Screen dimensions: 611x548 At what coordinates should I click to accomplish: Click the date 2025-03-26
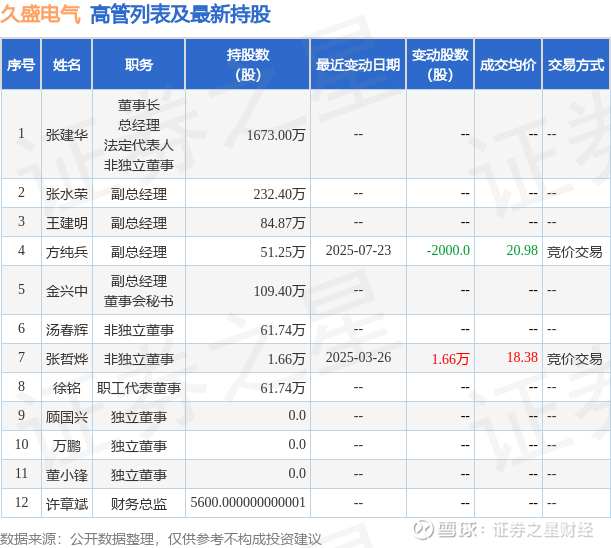coord(358,357)
